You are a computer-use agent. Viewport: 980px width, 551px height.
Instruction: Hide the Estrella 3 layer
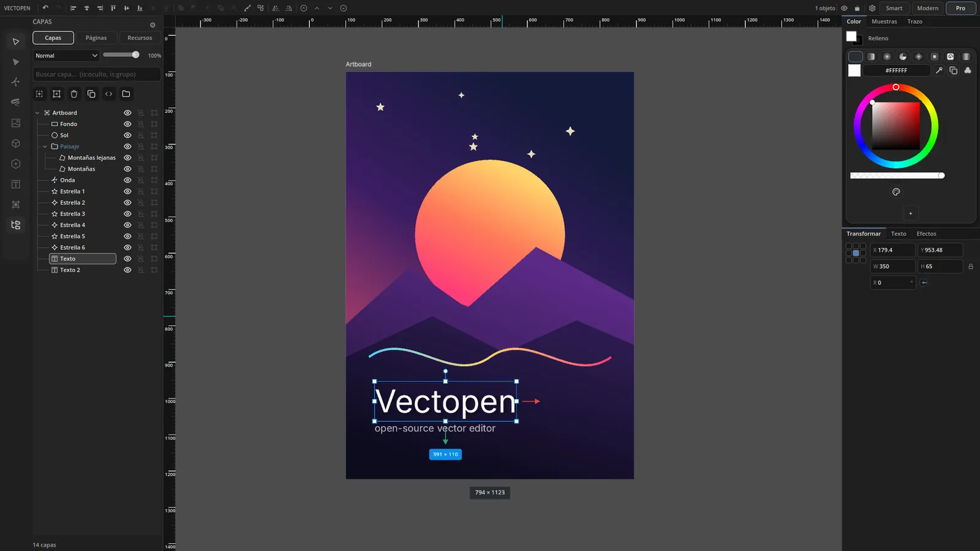127,214
